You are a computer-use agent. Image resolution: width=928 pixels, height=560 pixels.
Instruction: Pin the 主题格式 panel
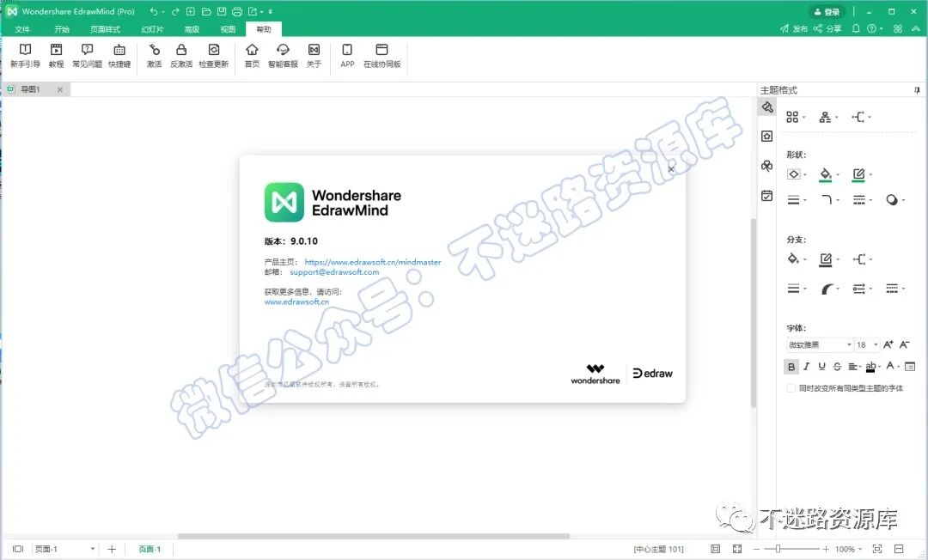click(917, 90)
